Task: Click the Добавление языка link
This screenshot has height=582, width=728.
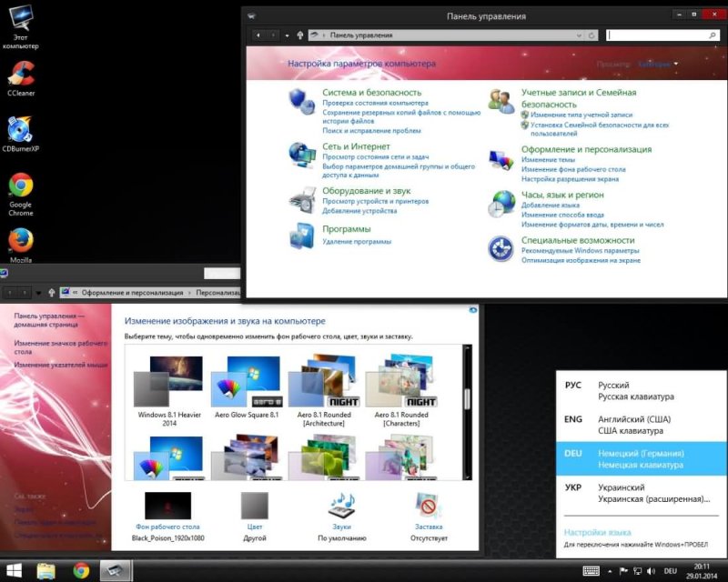Action: pos(551,206)
